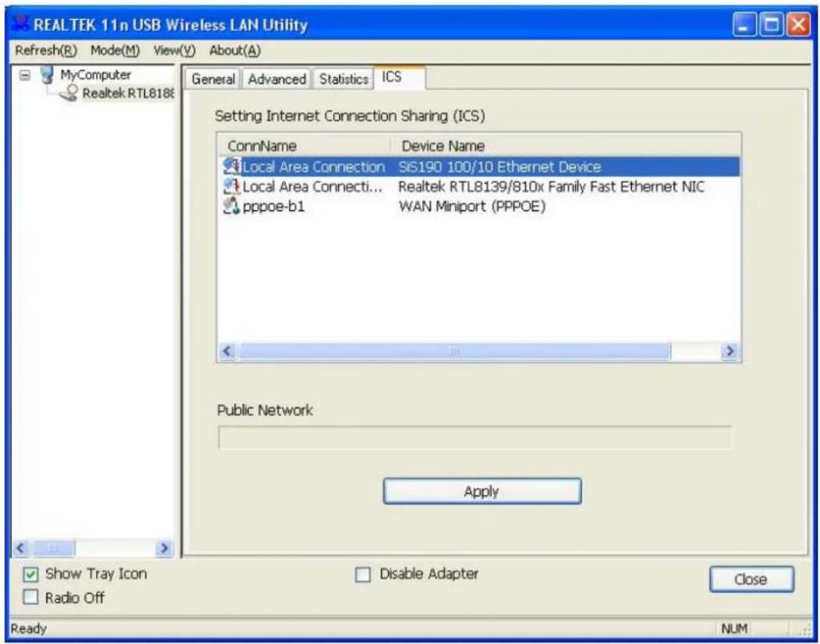Click the MyComputer icon in tree
Image resolution: width=820 pixels, height=644 pixels.
click(x=47, y=75)
